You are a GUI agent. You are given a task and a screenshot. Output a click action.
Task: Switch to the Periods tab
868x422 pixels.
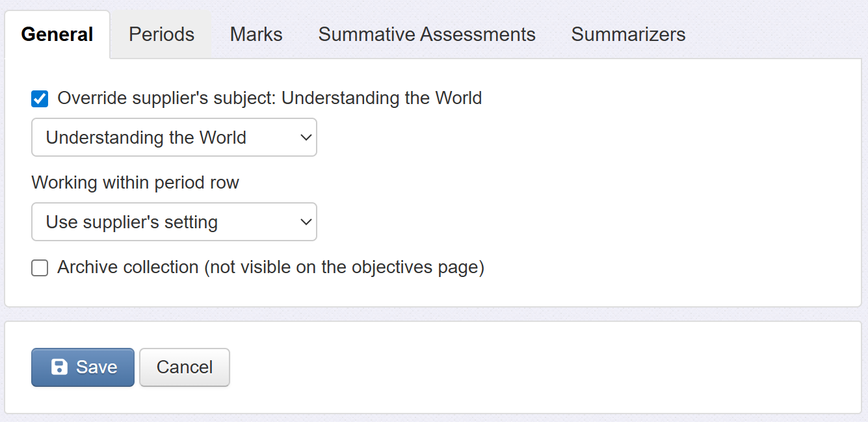pyautogui.click(x=161, y=34)
